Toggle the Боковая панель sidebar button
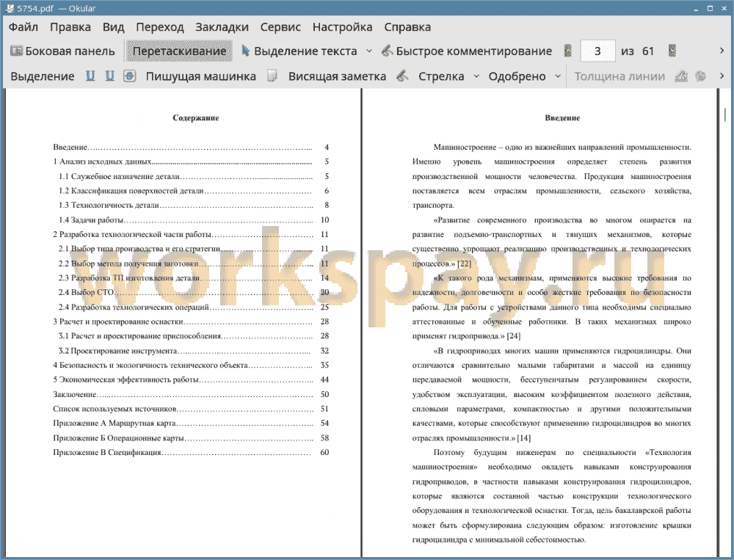 point(62,51)
